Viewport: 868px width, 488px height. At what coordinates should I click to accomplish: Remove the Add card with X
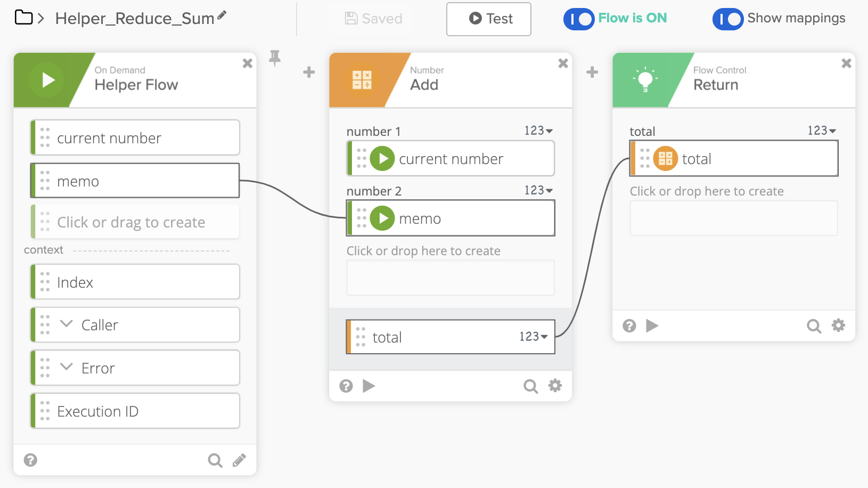563,63
